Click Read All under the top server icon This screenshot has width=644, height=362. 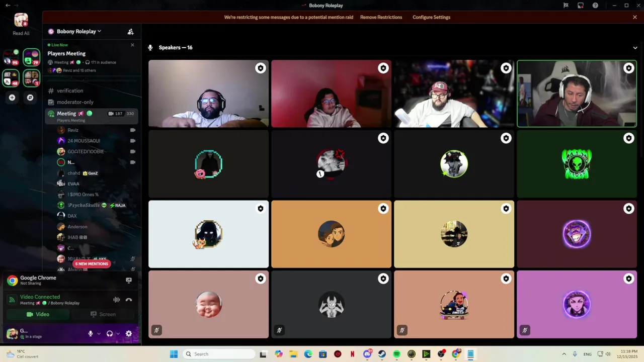click(21, 33)
